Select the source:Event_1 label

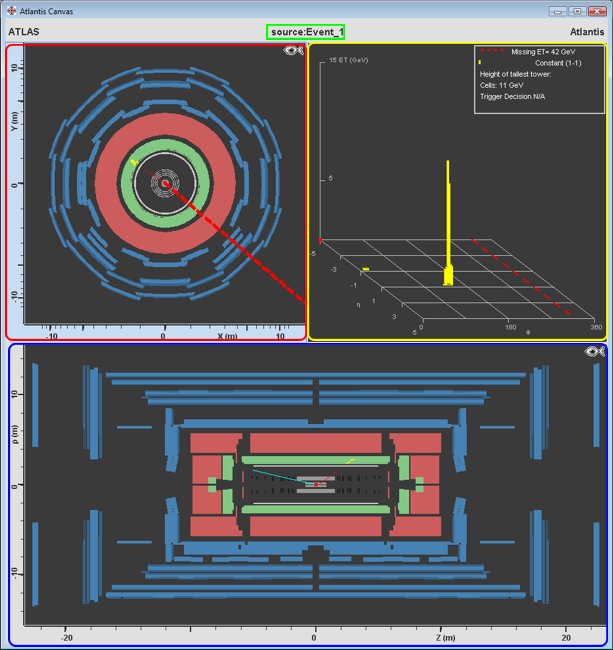click(306, 32)
